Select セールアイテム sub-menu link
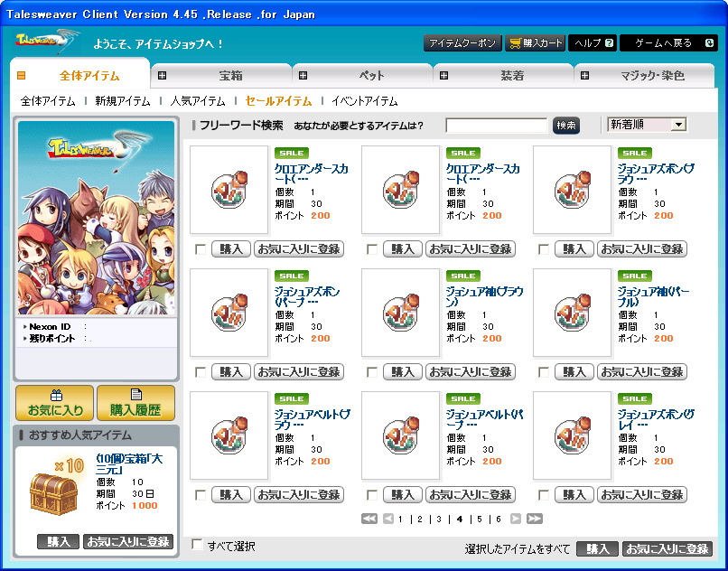 (x=278, y=101)
